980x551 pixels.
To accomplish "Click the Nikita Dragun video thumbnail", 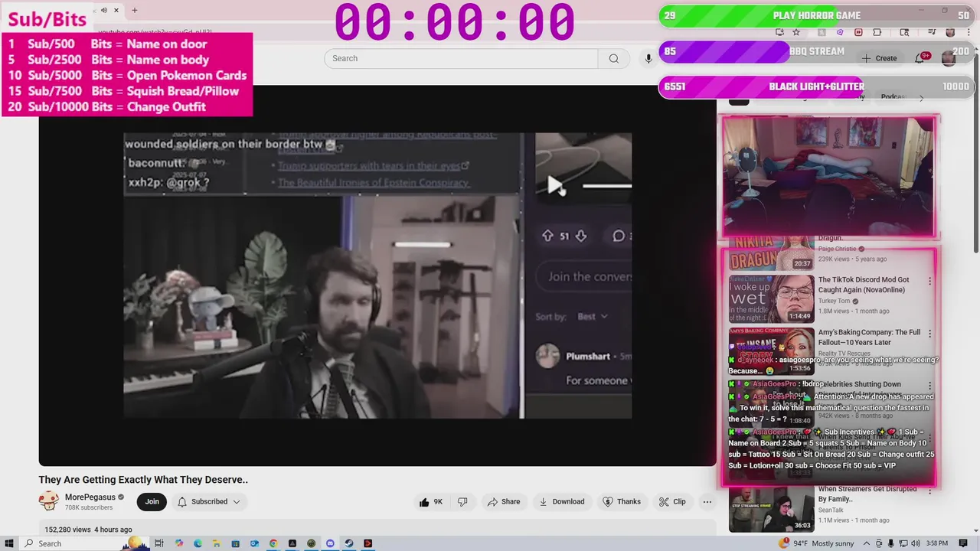I will pyautogui.click(x=771, y=254).
